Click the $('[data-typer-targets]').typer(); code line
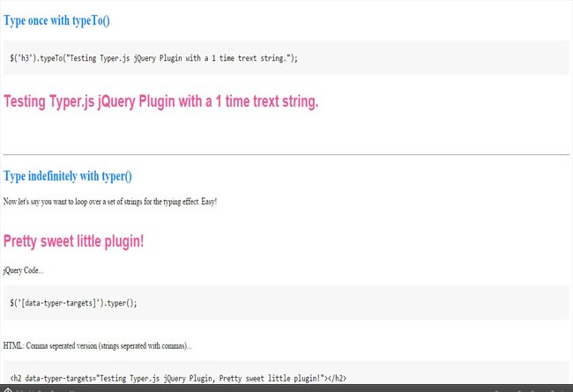Screen dimensions: 573x392 click(x=73, y=303)
